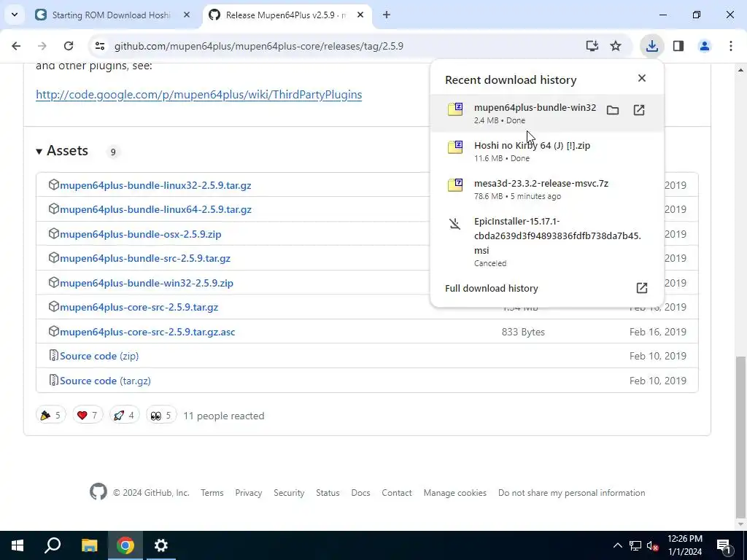Download mupen64plus-bundle-src-2.5.9.tar.gz
This screenshot has height=560, width=747.
click(145, 259)
